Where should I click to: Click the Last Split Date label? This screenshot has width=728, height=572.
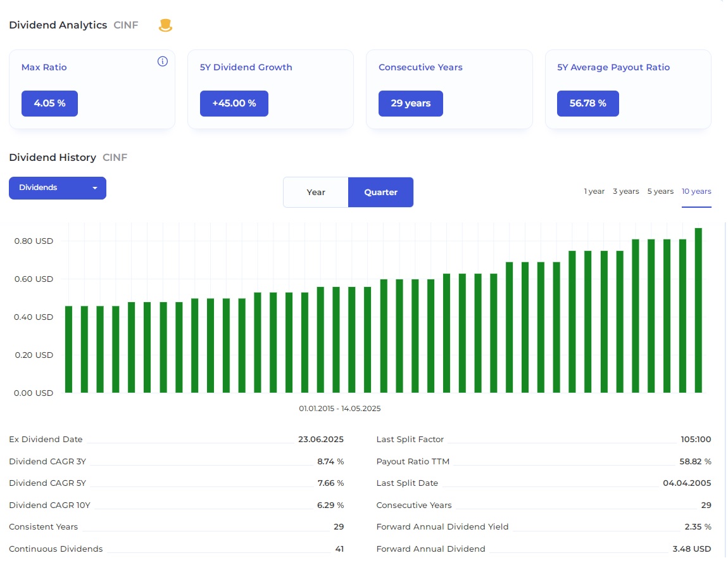pyautogui.click(x=407, y=483)
